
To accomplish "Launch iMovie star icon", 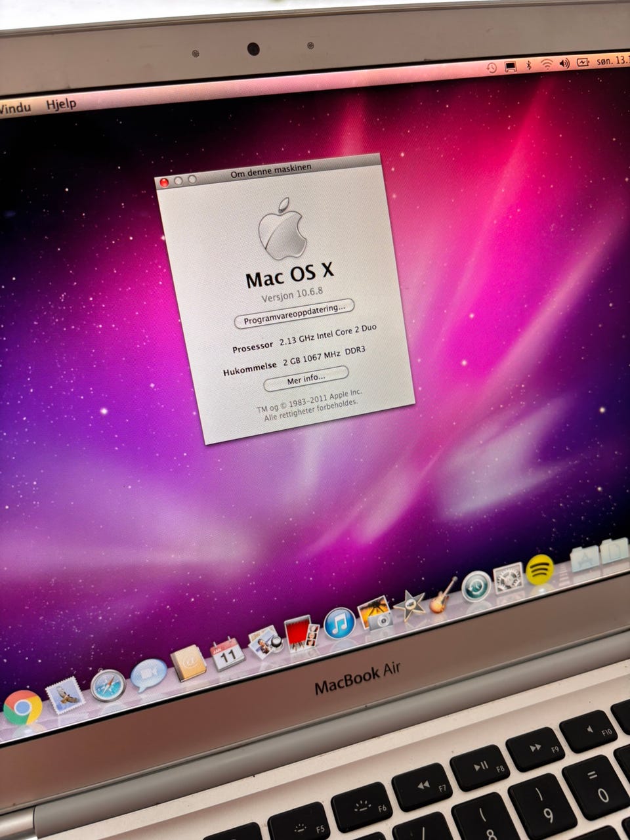I will coord(411,606).
